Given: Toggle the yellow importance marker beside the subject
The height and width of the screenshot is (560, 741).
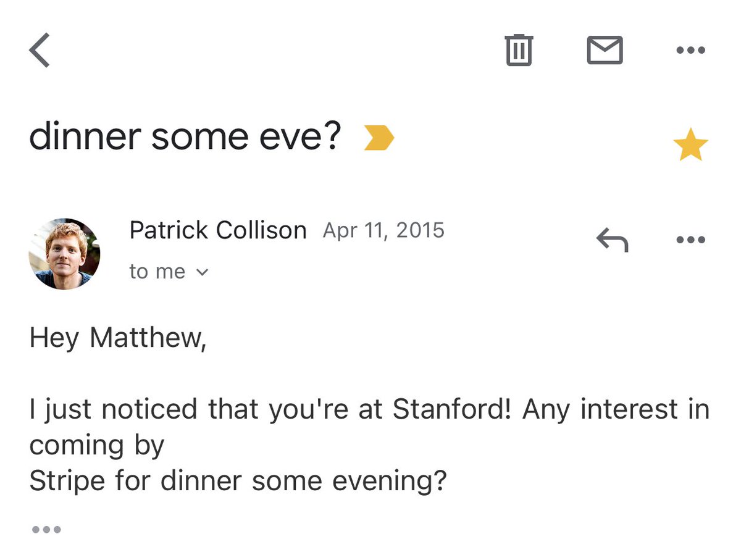Looking at the screenshot, I should 379,138.
